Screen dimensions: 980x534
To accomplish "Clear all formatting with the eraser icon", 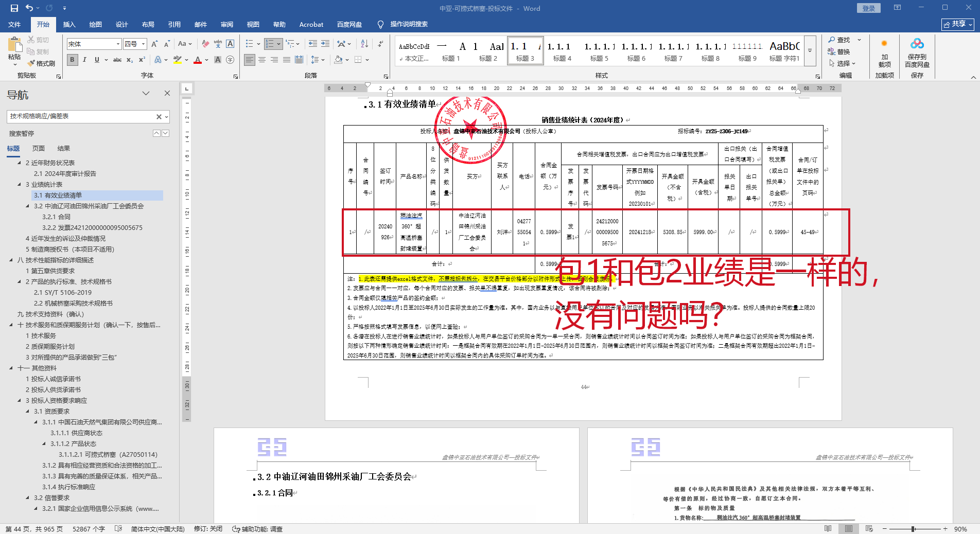I will [205, 44].
